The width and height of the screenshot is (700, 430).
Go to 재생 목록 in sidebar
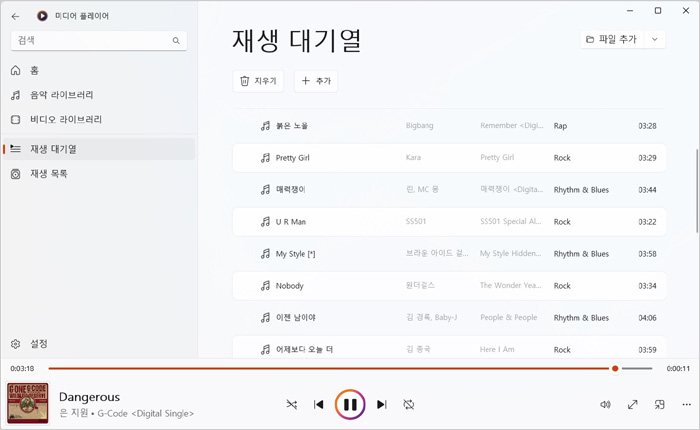48,174
